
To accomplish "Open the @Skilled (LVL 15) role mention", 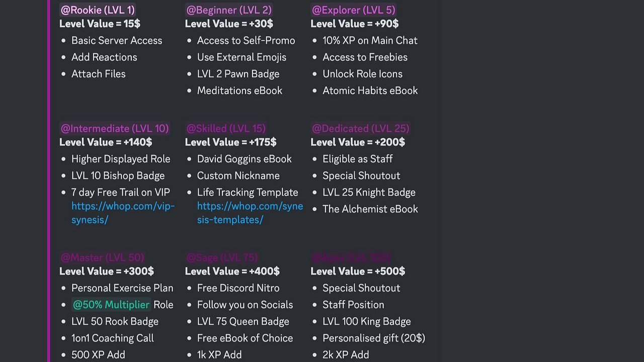I will point(226,129).
